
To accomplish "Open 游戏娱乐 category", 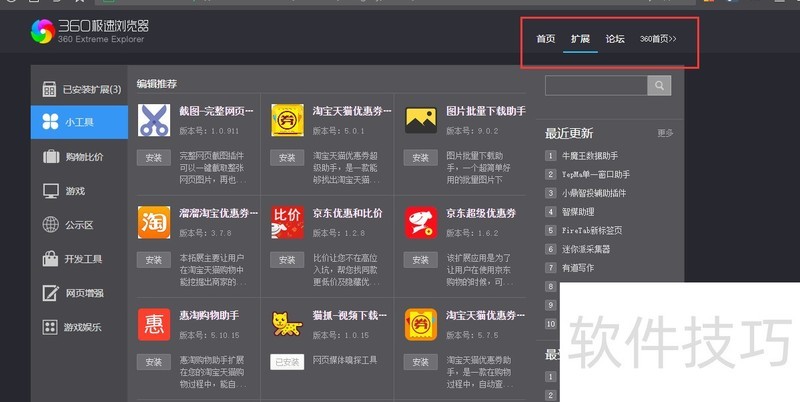I will (79, 327).
